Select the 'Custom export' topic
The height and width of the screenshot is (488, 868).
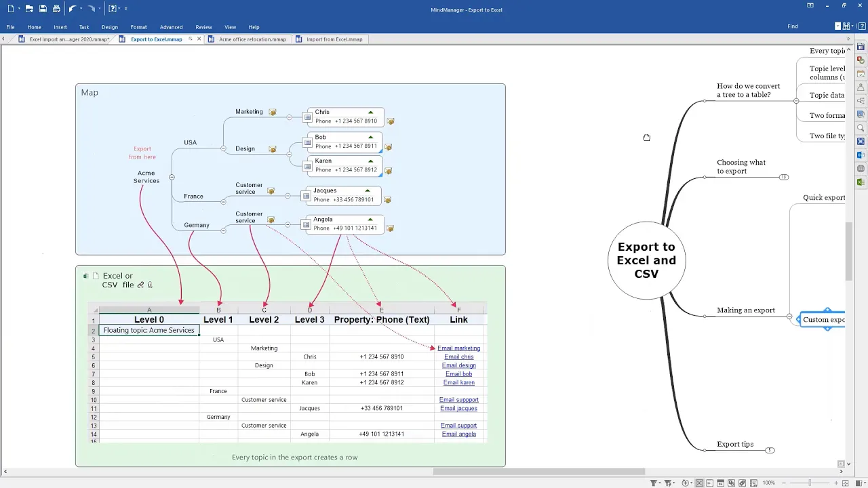coord(823,320)
